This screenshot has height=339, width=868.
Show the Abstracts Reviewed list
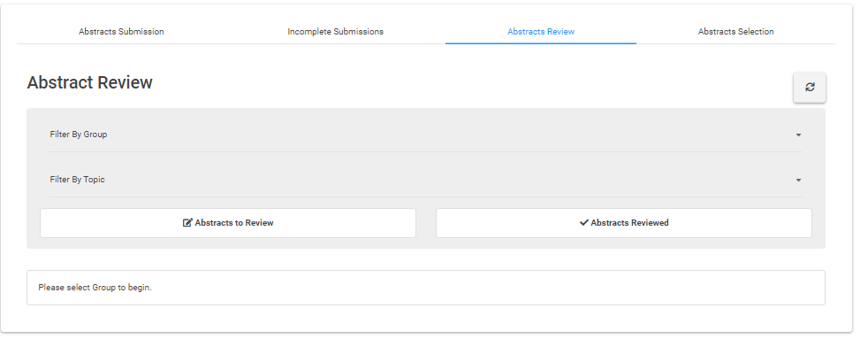pos(624,223)
